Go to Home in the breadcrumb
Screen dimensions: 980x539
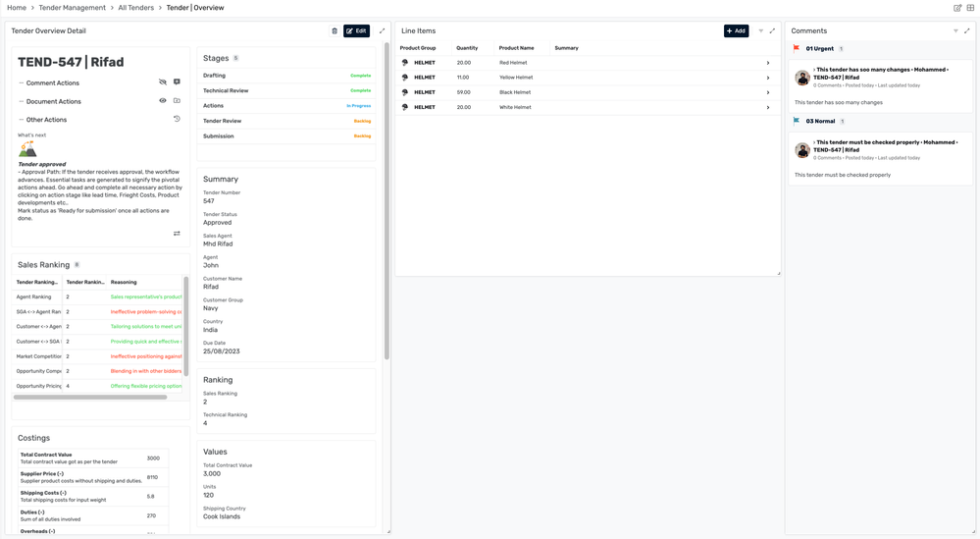coord(17,8)
